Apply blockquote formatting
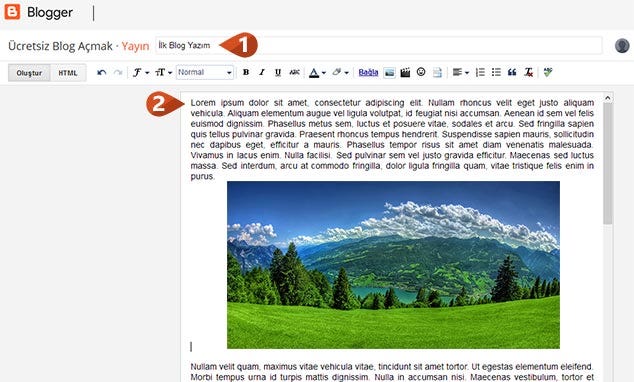 click(x=512, y=73)
